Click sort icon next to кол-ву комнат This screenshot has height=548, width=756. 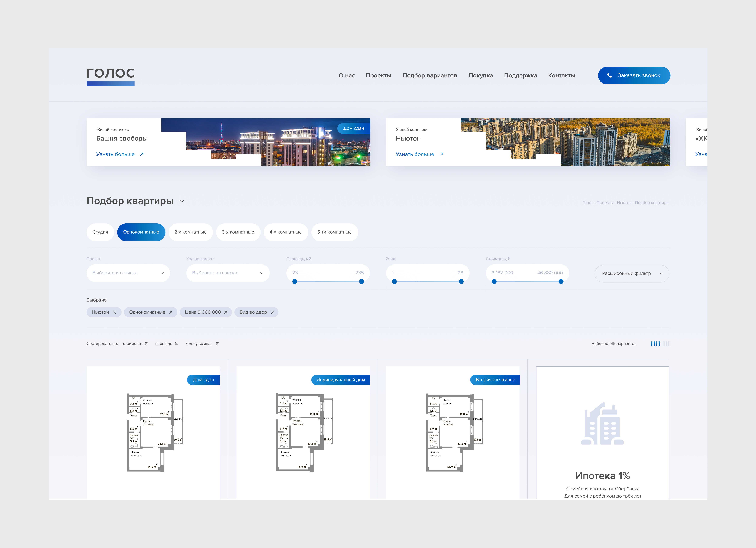tap(217, 344)
